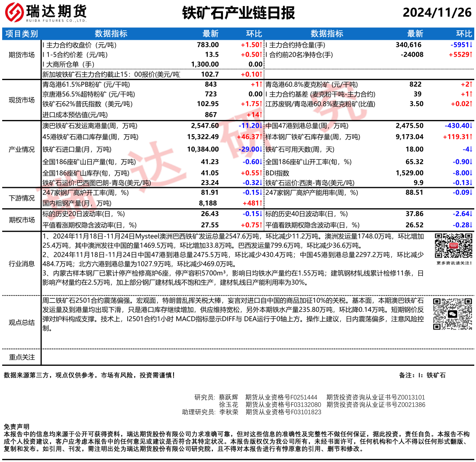Click the shipment value 2,547.60
This screenshot has width=476, height=462.
tap(205, 126)
